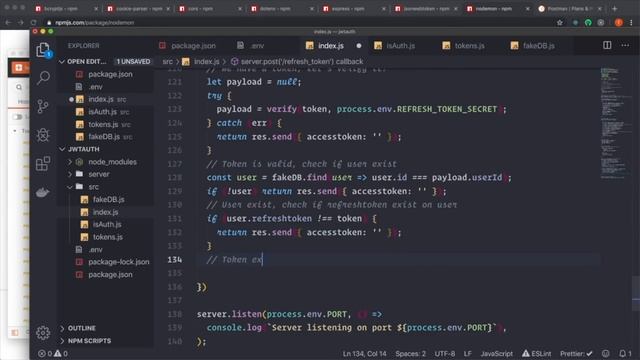Open the Source Control view
Screen dimensions: 640x360
tap(43, 106)
